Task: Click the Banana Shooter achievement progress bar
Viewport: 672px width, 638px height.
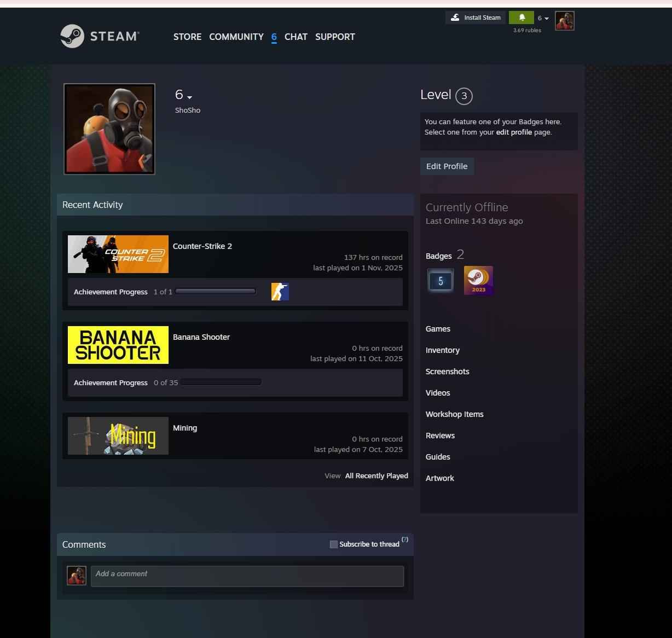Action: 221,382
